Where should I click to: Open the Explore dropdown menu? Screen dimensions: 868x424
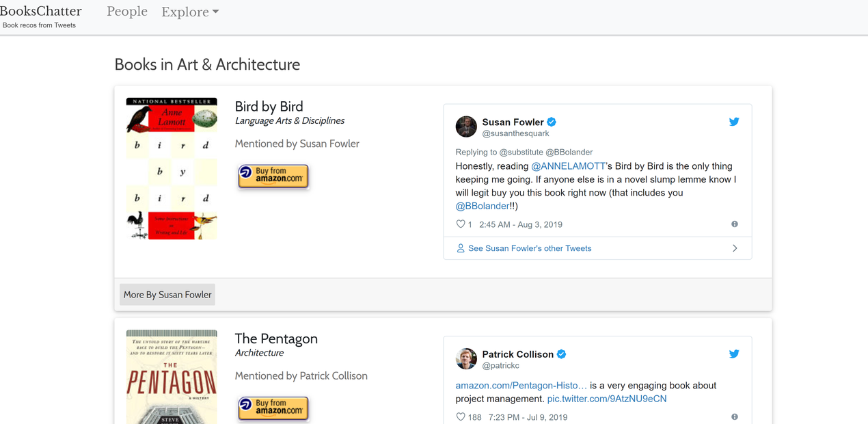(x=190, y=12)
